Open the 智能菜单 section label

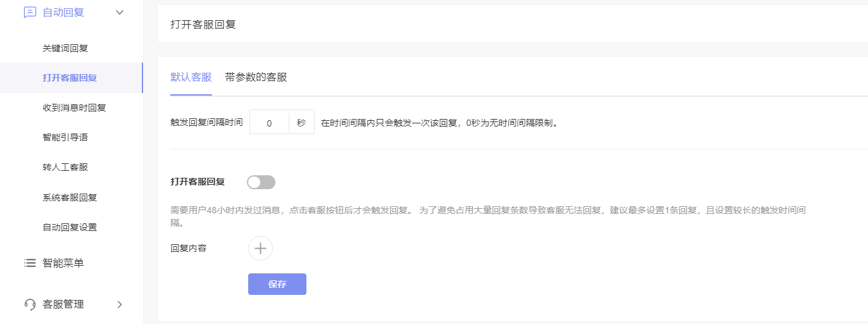pos(63,263)
